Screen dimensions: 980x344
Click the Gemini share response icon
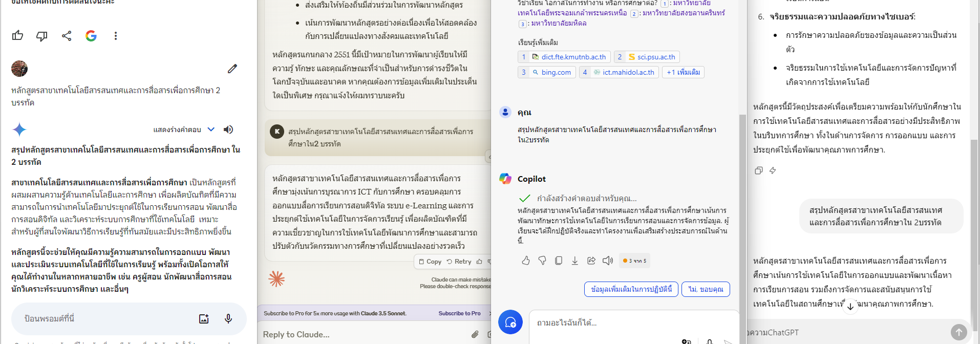coord(67,36)
